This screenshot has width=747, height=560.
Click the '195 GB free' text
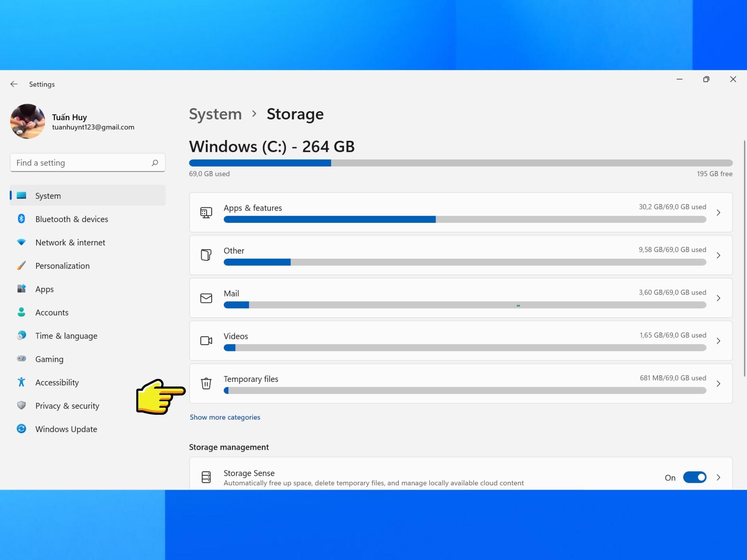(715, 174)
